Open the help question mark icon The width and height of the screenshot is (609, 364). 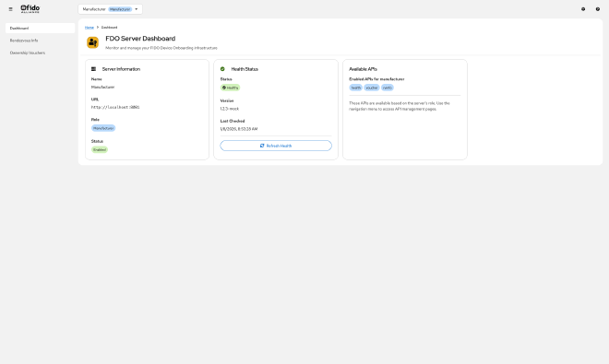(598, 9)
